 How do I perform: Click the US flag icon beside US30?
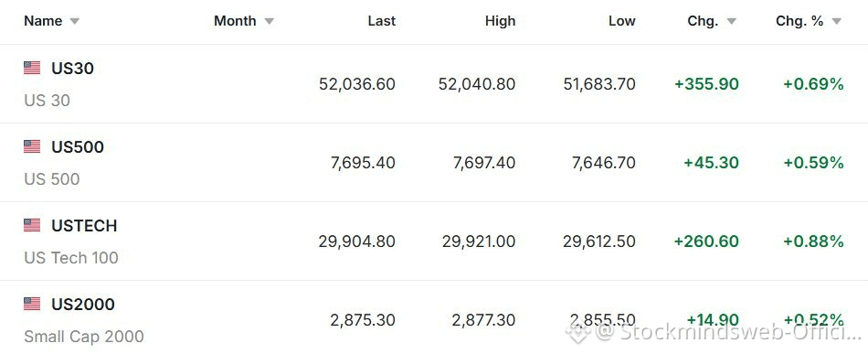(32, 68)
